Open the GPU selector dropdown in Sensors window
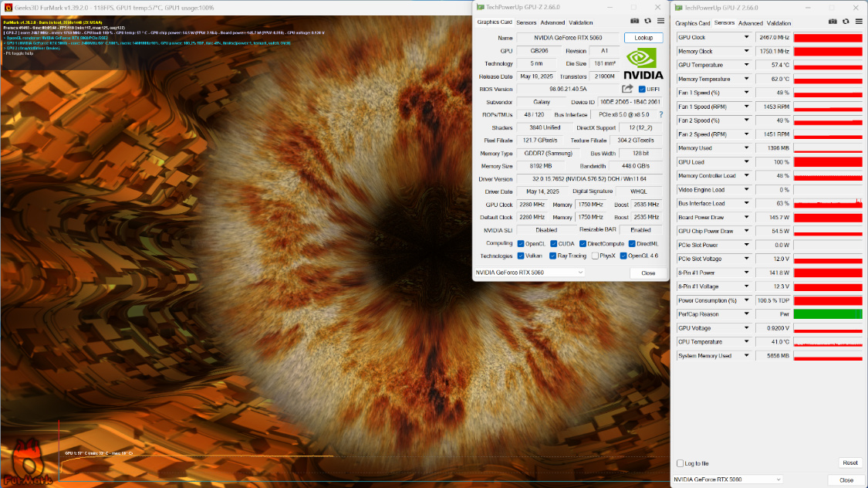This screenshot has width=868, height=488. 728,480
